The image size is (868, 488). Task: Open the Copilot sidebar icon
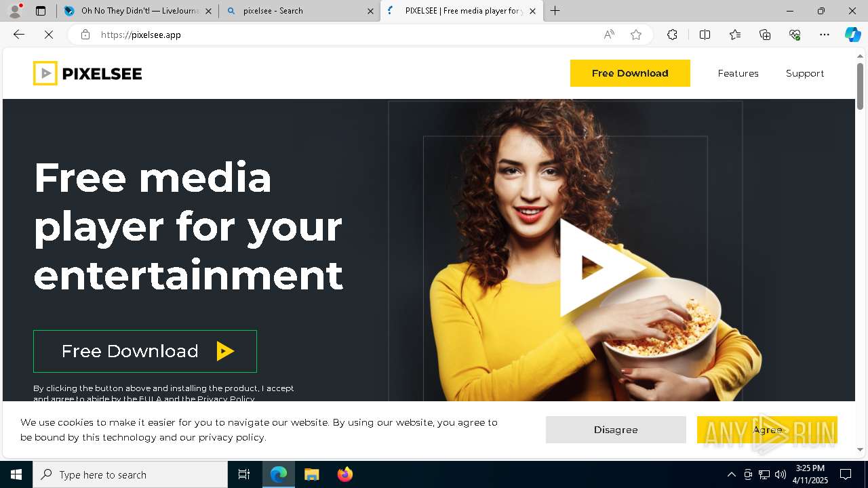pyautogui.click(x=853, y=35)
